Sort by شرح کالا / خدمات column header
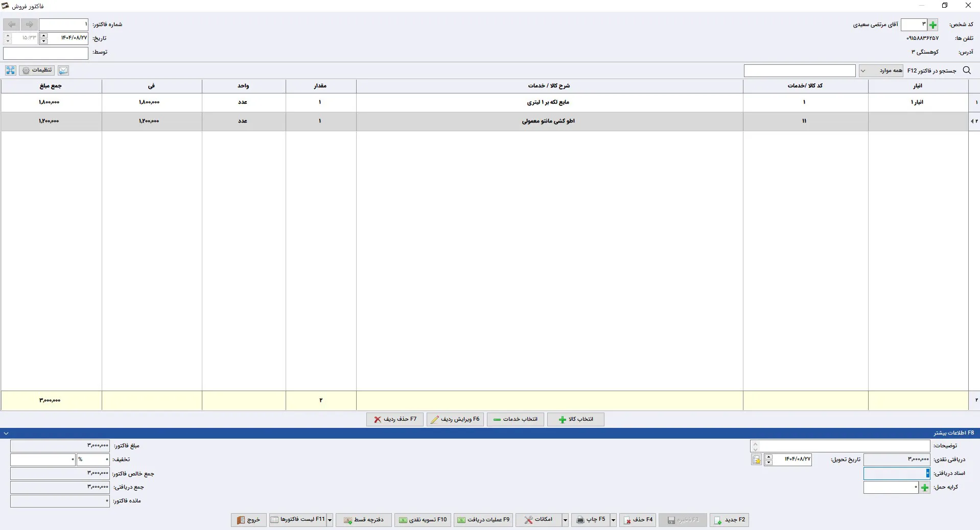This screenshot has height=530, width=980. tap(549, 86)
